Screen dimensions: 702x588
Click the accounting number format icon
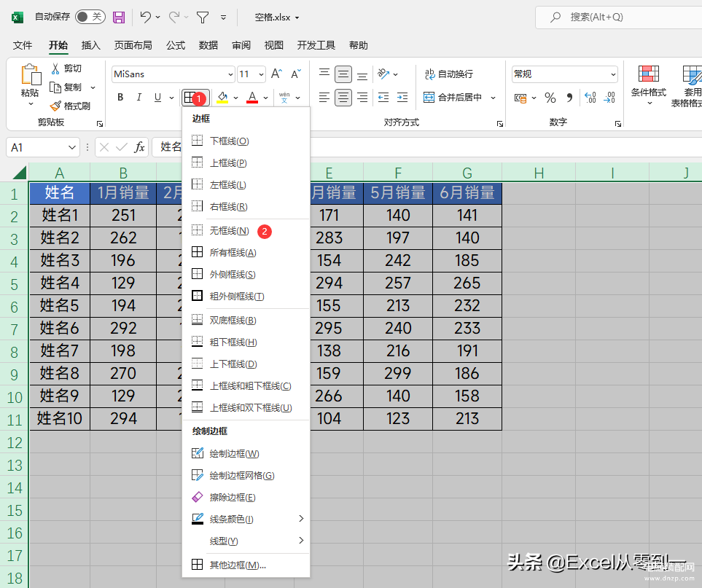(520, 98)
